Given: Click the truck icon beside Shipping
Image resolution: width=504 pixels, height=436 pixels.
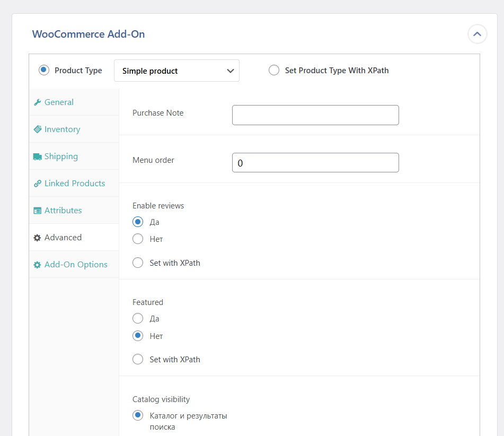Looking at the screenshot, I should tap(37, 156).
